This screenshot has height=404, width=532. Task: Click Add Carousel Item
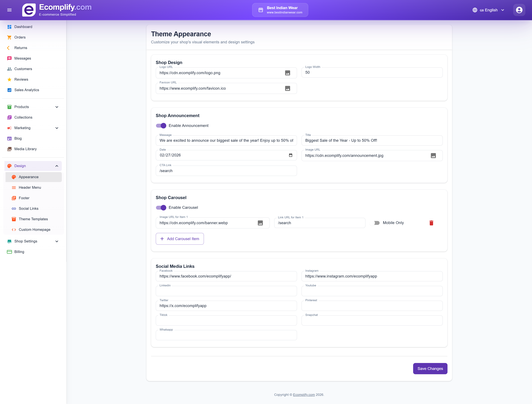(180, 239)
